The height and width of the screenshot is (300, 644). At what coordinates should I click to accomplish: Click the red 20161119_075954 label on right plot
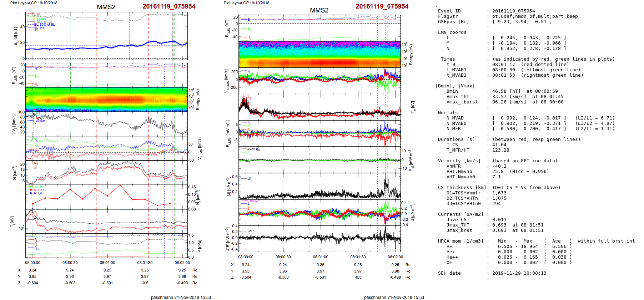(x=382, y=6)
